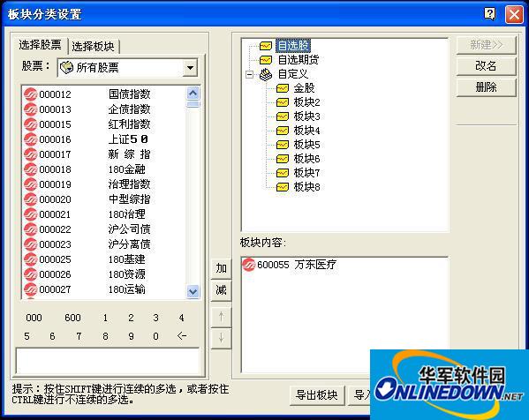Focus the stock code input field
The image size is (529, 420).
[x=108, y=362]
